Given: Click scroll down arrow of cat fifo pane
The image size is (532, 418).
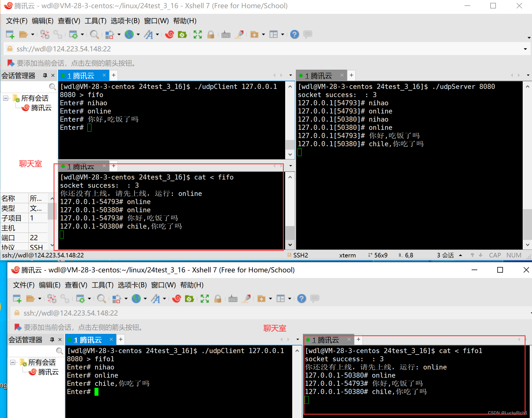Looking at the screenshot, I should [x=290, y=245].
